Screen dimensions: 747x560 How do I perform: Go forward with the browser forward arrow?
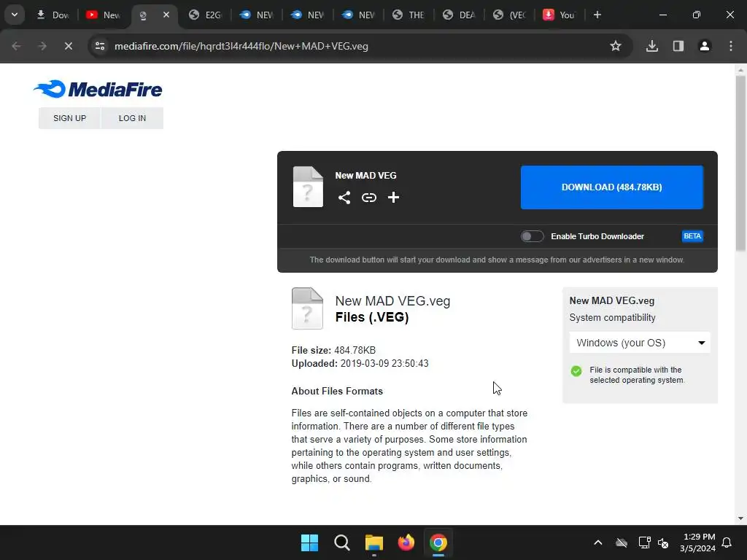click(42, 46)
